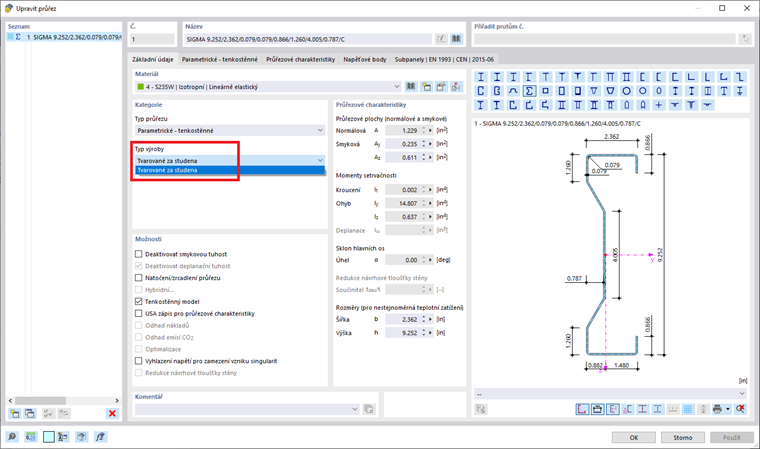Click scroll right arrow in Seznam panel

tap(117, 401)
